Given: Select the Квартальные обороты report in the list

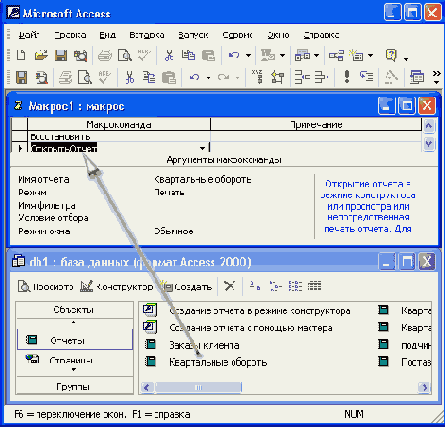Looking at the screenshot, I should pyautogui.click(x=218, y=362).
